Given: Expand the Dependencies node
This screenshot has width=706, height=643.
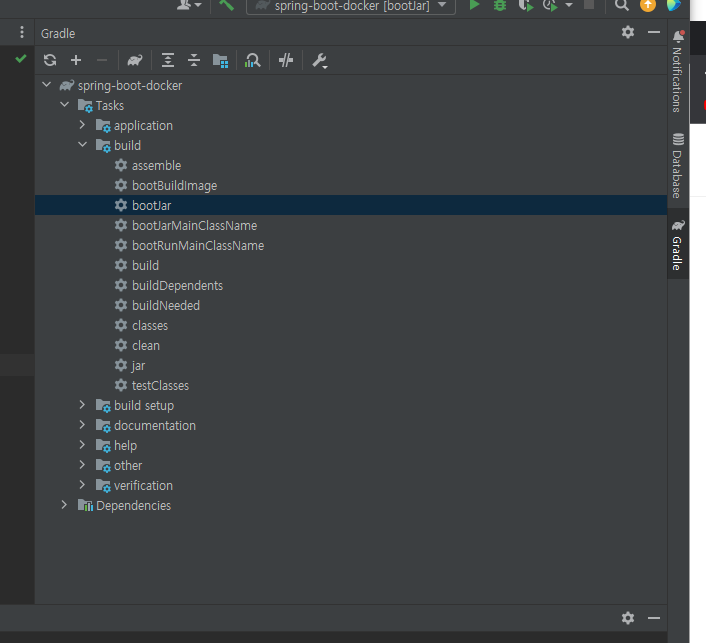Looking at the screenshot, I should click(64, 505).
